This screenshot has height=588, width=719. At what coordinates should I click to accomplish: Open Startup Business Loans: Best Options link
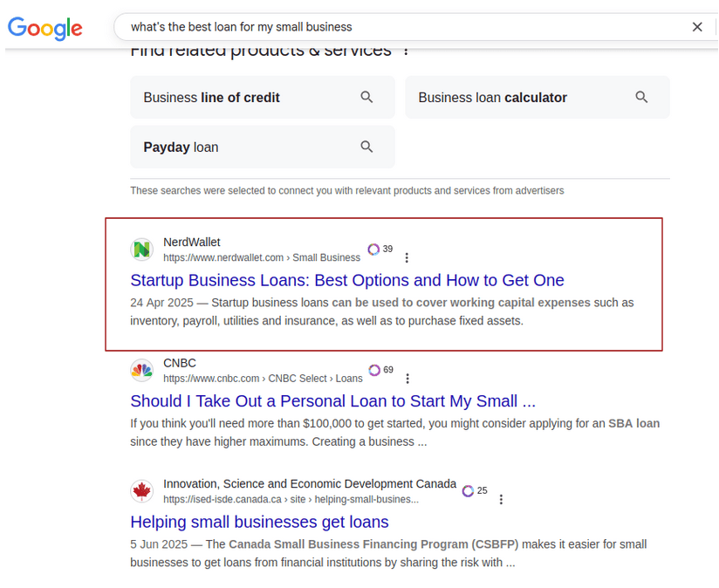[347, 280]
